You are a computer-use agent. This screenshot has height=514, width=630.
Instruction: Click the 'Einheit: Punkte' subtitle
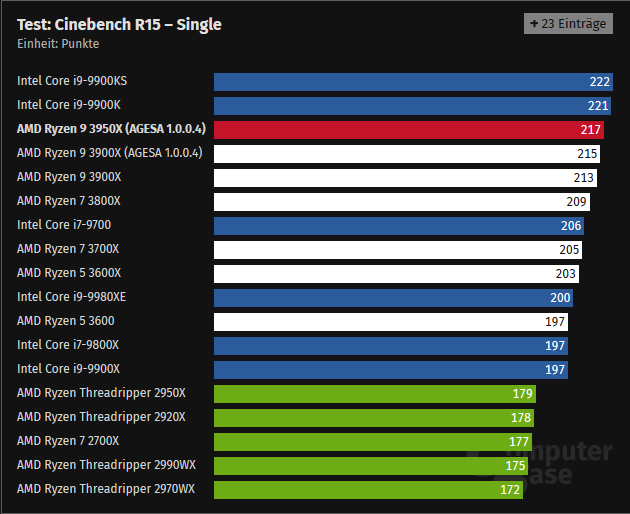pyautogui.click(x=58, y=44)
